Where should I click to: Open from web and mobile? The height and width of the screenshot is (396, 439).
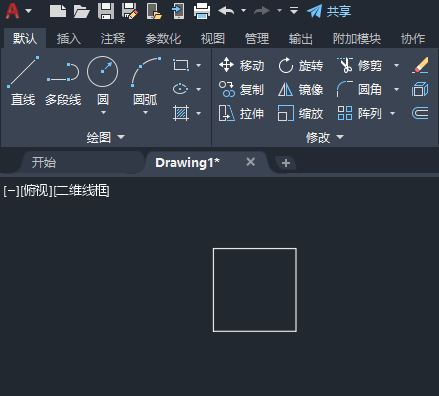(x=154, y=11)
